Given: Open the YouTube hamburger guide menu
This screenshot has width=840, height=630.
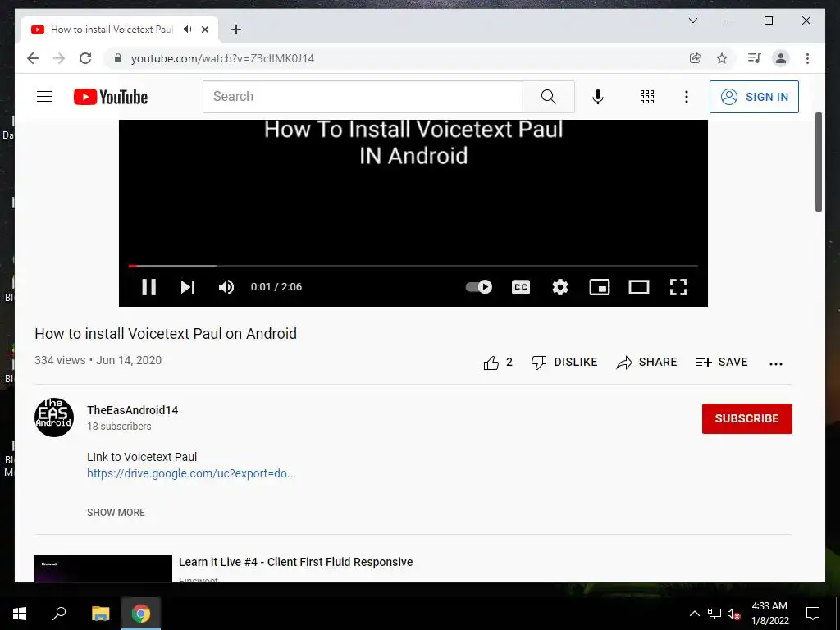Looking at the screenshot, I should pyautogui.click(x=44, y=97).
